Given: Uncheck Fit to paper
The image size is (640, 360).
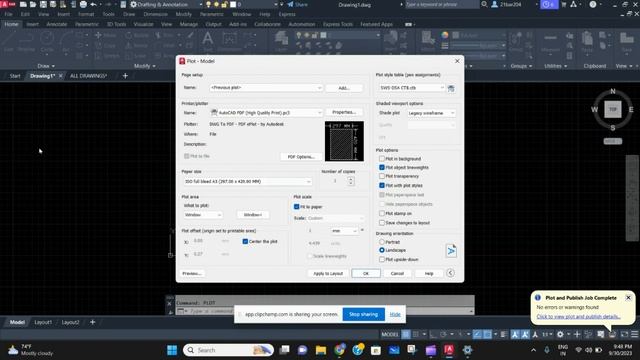Looking at the screenshot, I should click(x=297, y=207).
